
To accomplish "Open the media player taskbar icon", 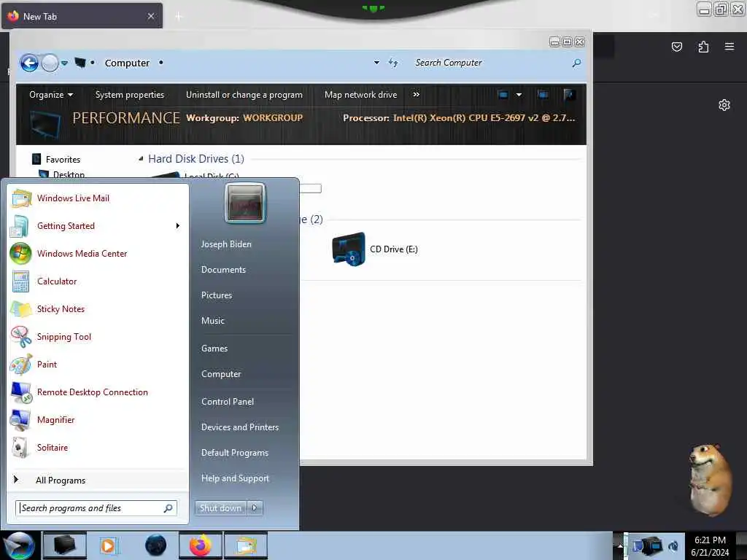I will click(109, 545).
